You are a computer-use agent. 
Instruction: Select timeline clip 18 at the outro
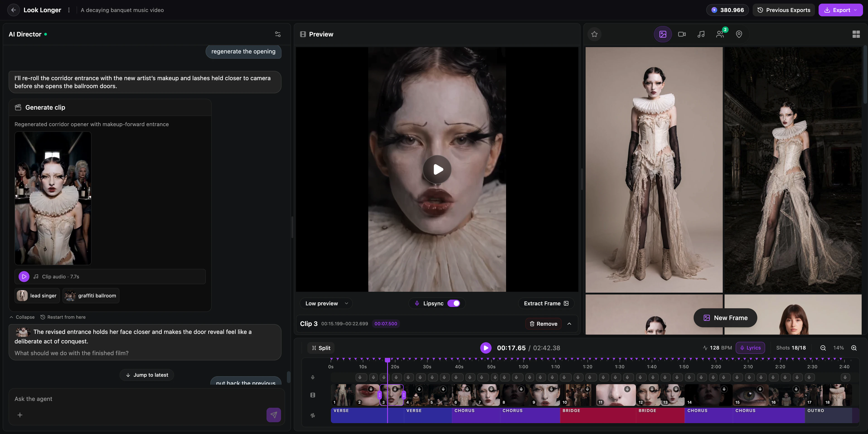click(837, 395)
